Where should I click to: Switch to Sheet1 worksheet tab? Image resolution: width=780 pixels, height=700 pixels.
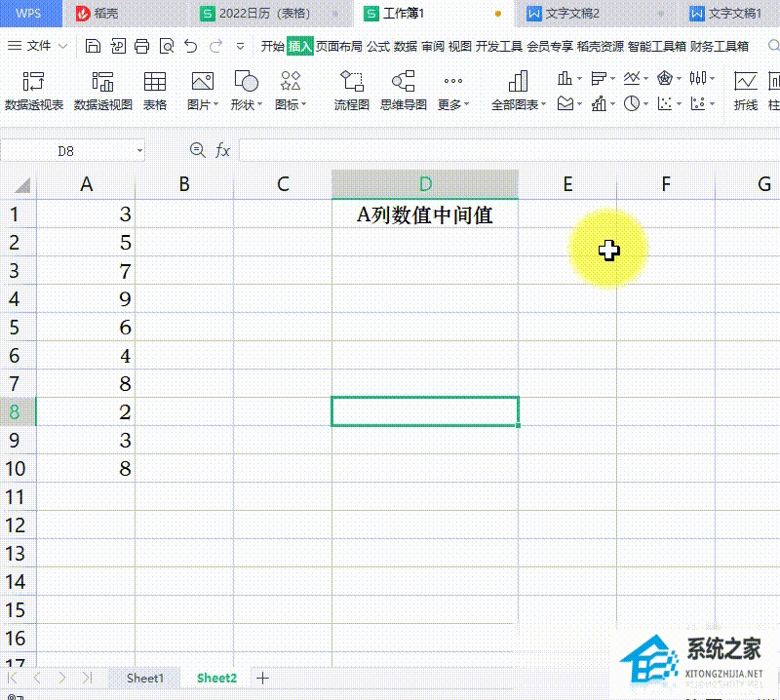click(145, 678)
